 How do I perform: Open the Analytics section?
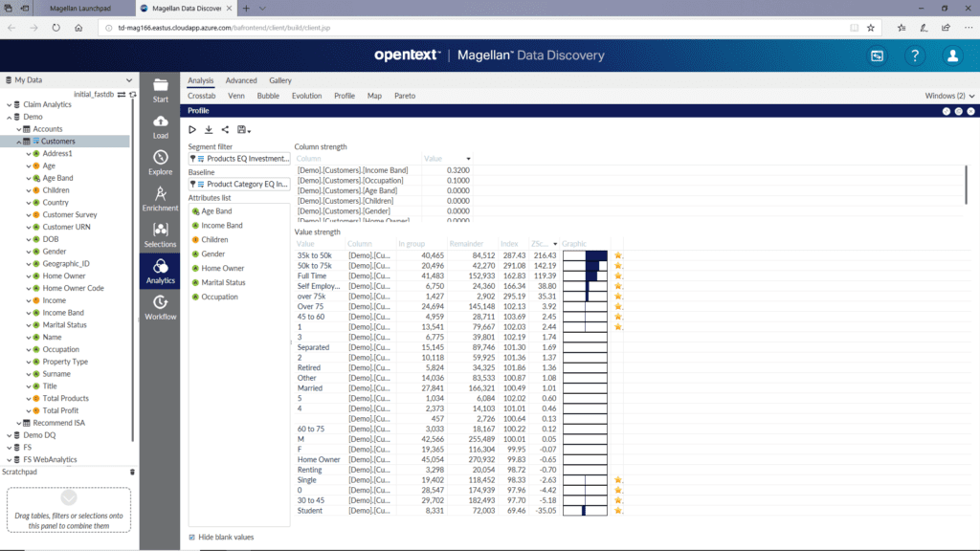pyautogui.click(x=160, y=272)
